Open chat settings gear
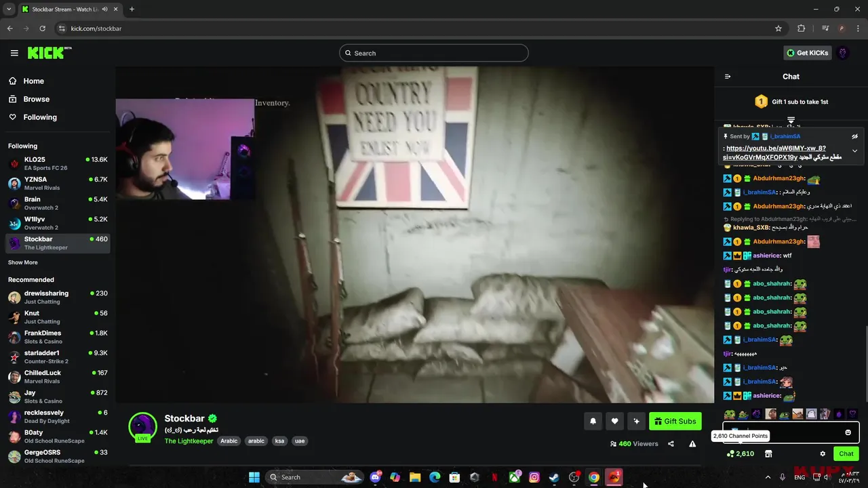The image size is (868, 488). point(823,453)
